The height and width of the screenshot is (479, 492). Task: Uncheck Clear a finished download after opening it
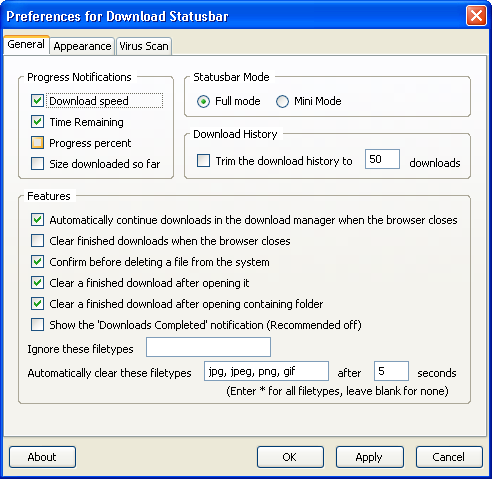(37, 283)
